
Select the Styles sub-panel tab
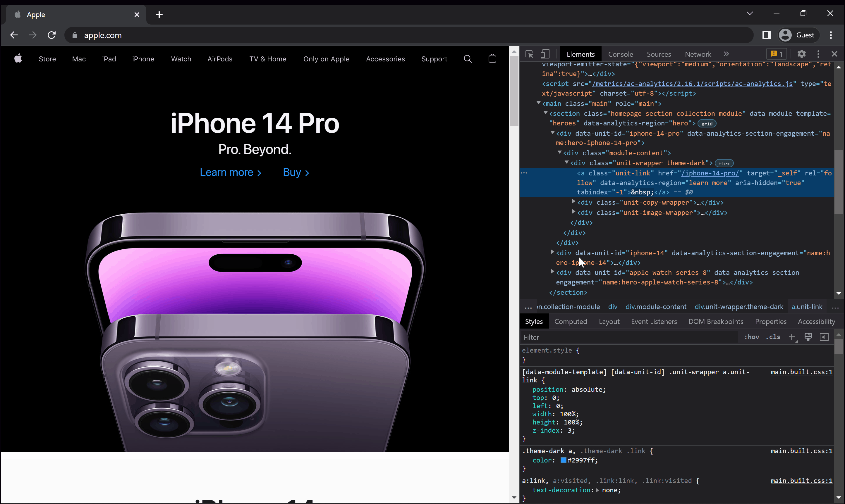pos(534,322)
